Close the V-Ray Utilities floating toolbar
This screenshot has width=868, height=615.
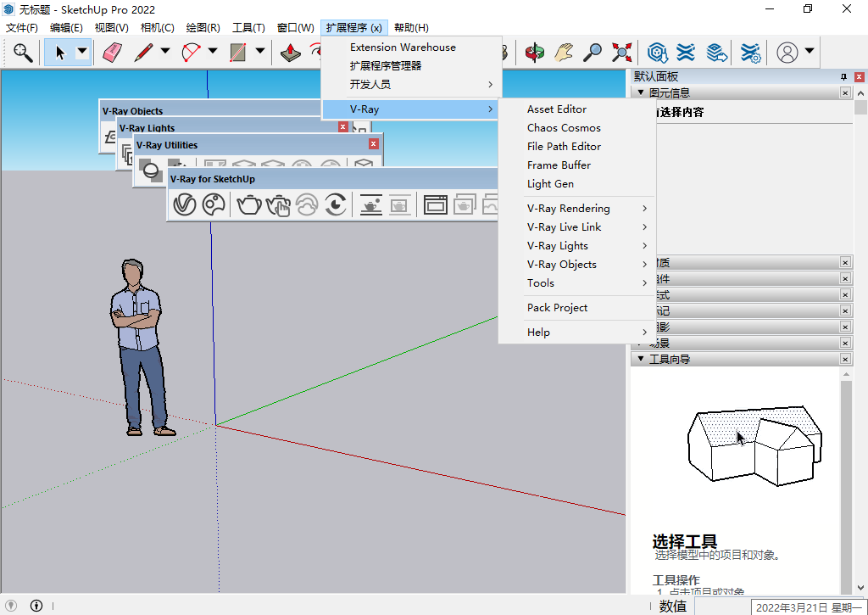pos(374,144)
